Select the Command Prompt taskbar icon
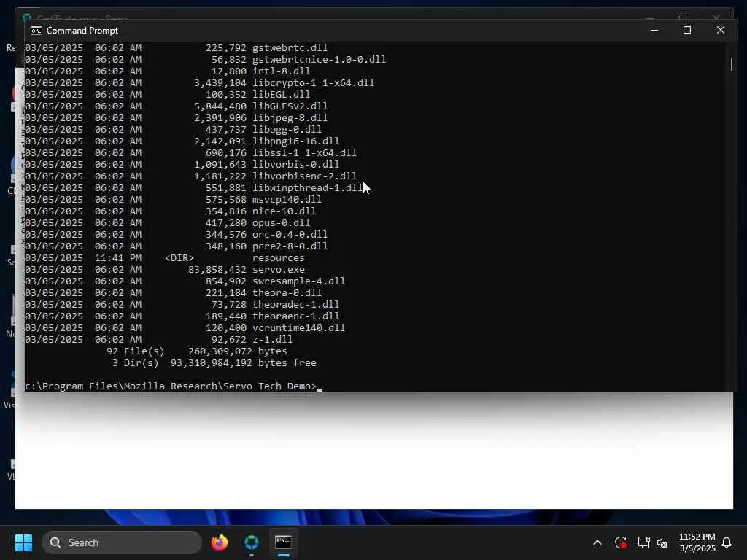 (x=284, y=542)
